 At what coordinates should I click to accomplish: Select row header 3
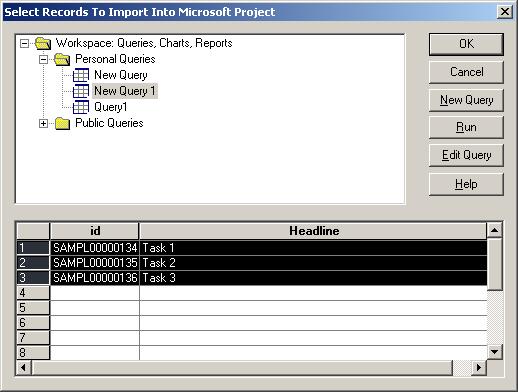tap(33, 278)
